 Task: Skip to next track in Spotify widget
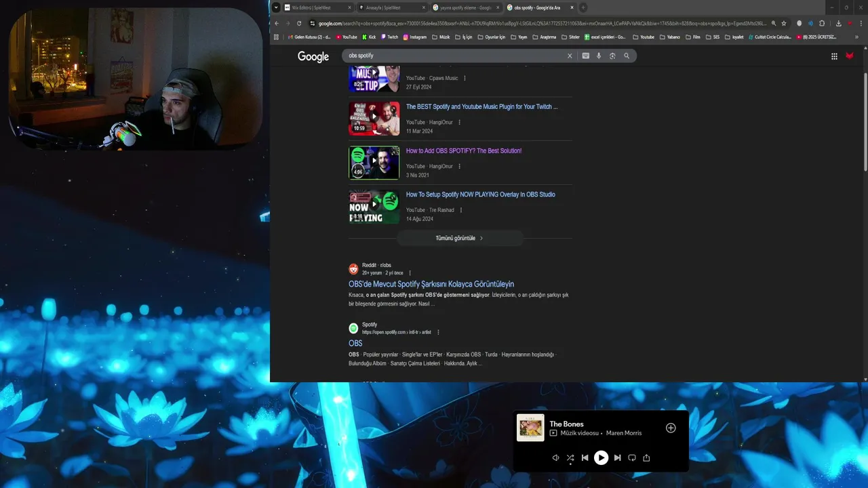(617, 457)
